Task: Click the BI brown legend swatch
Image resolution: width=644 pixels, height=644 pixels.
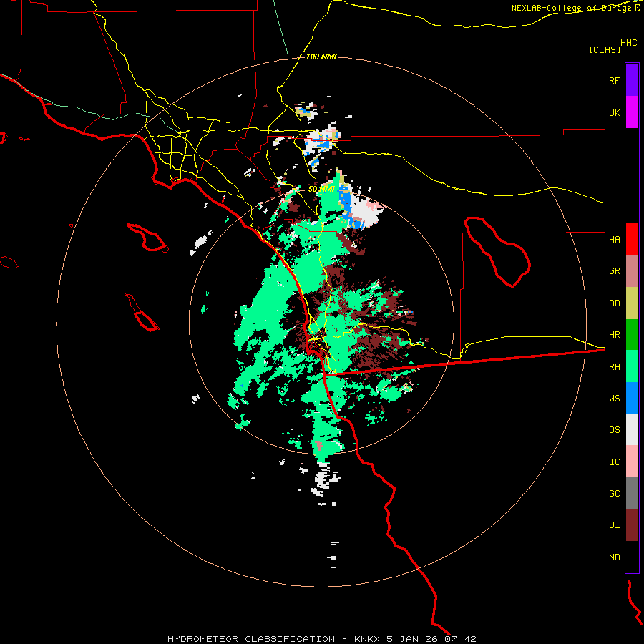Action: pos(632,525)
